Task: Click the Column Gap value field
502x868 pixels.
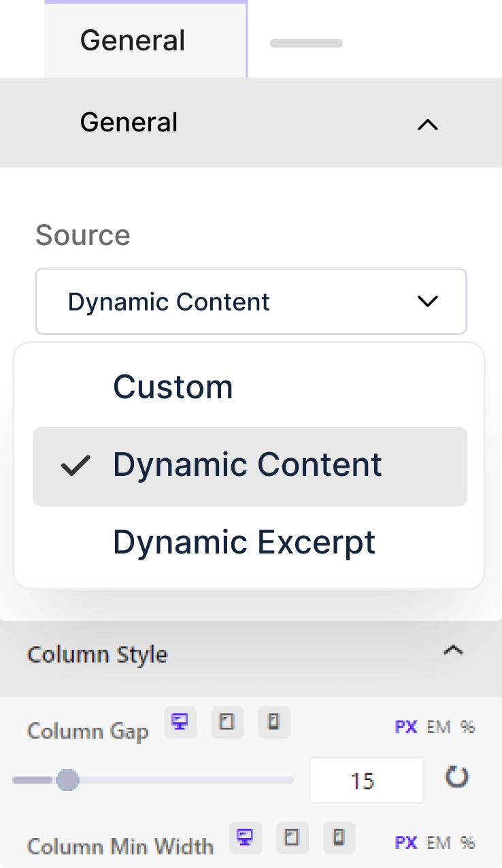Action: (366, 780)
